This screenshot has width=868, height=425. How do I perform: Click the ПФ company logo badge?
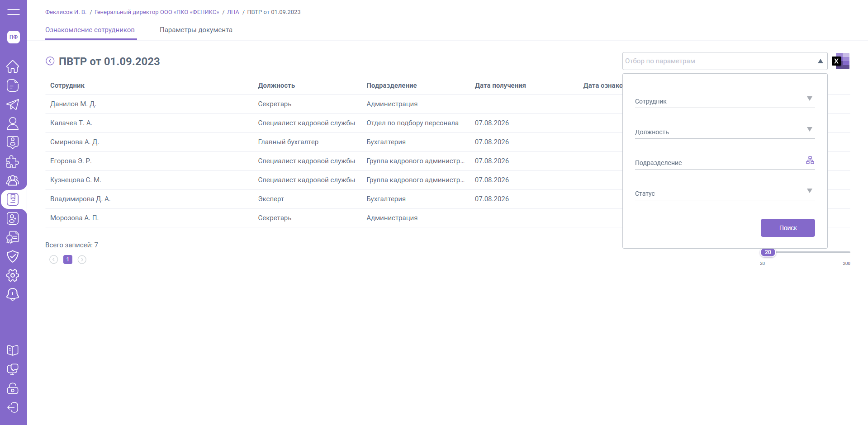click(13, 37)
